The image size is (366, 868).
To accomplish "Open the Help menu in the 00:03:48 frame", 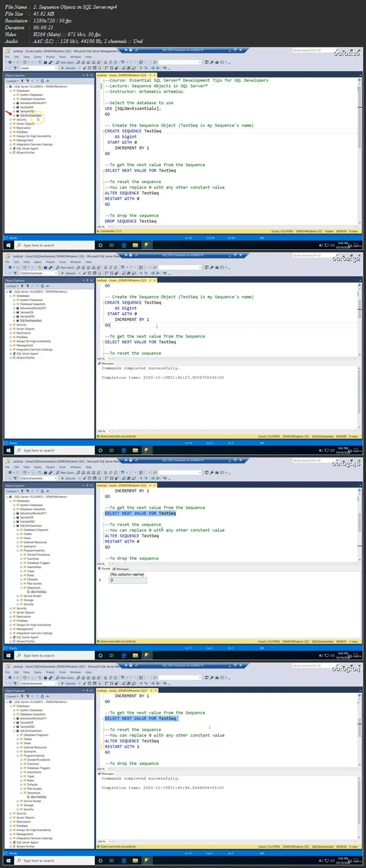I will tap(89, 467).
